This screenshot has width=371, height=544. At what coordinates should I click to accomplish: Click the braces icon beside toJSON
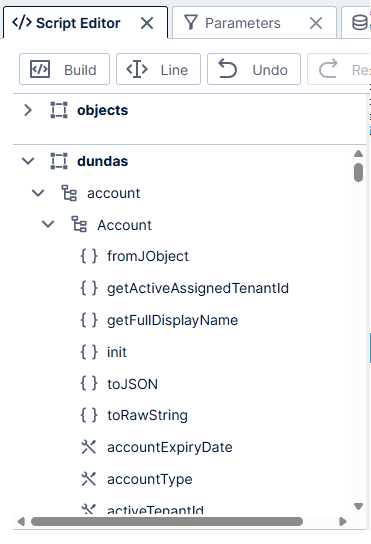(x=89, y=384)
